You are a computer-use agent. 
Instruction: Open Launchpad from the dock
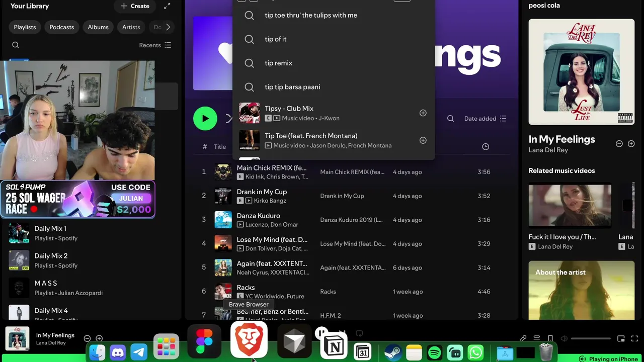(x=166, y=346)
